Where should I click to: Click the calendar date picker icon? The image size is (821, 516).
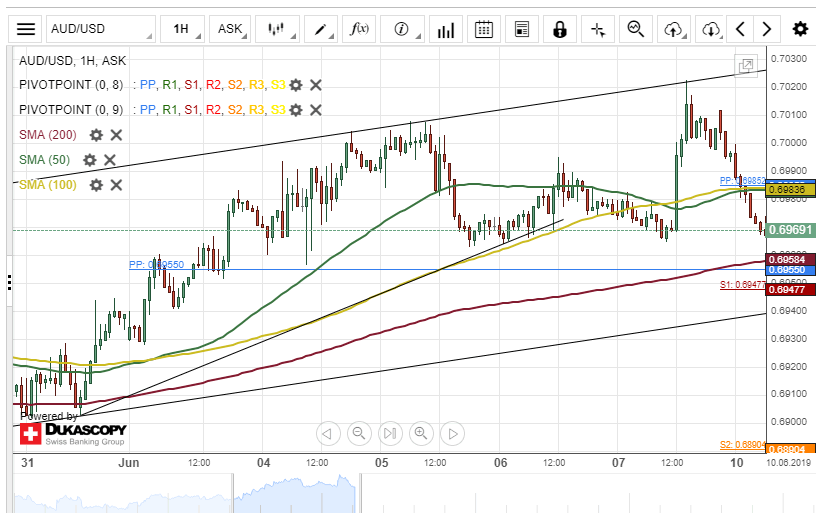tap(484, 29)
